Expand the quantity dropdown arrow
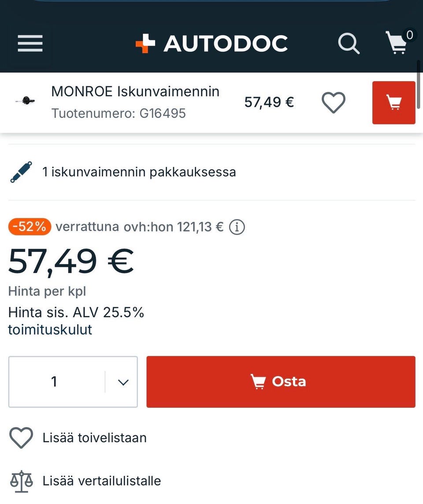 pos(123,382)
